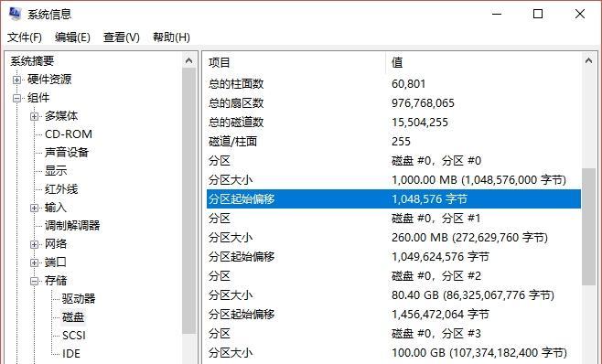Expand the 多媒体 node
This screenshot has width=602, height=364.
[x=34, y=116]
